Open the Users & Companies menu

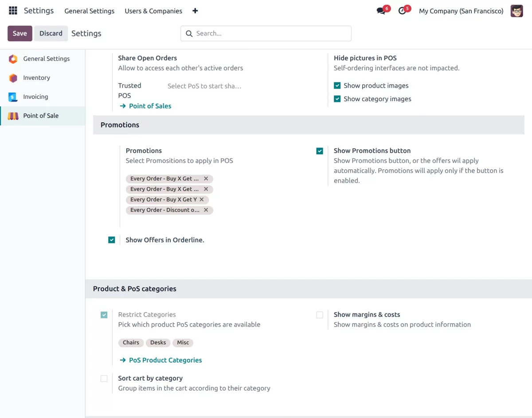tap(153, 11)
